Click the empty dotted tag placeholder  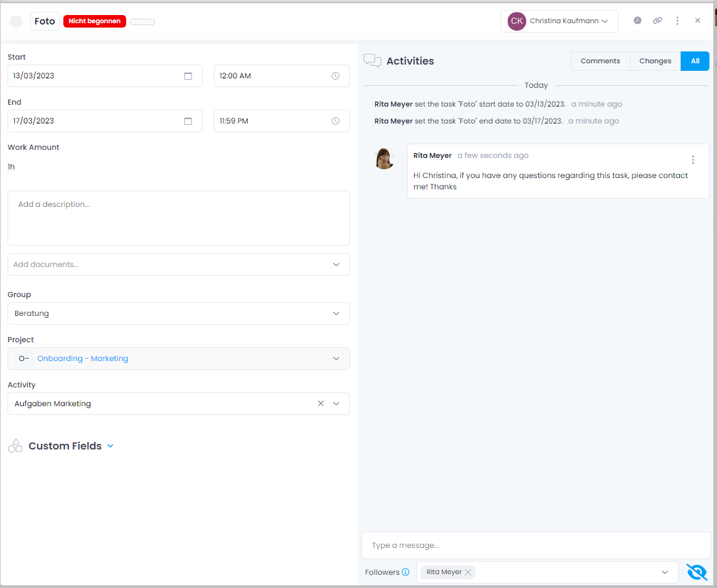click(x=142, y=21)
